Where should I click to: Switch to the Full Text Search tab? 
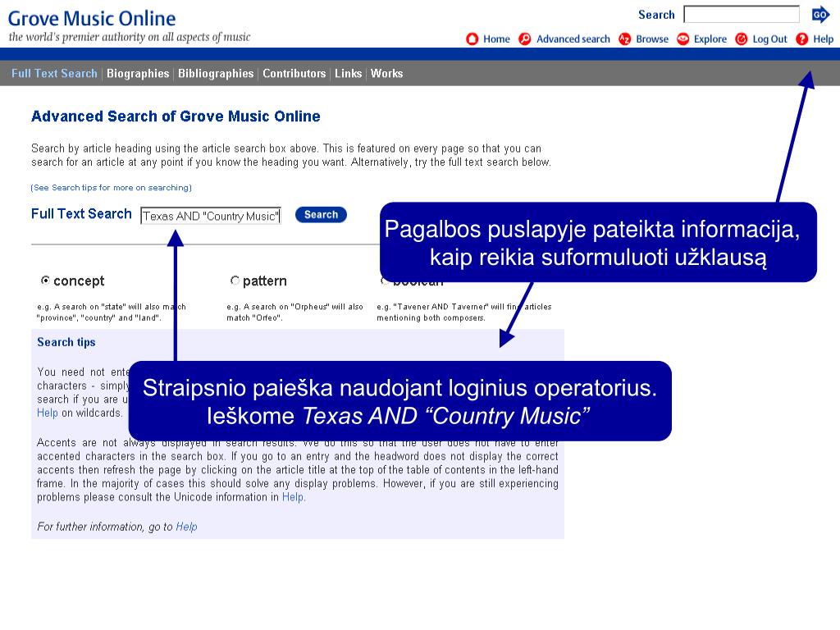point(55,73)
